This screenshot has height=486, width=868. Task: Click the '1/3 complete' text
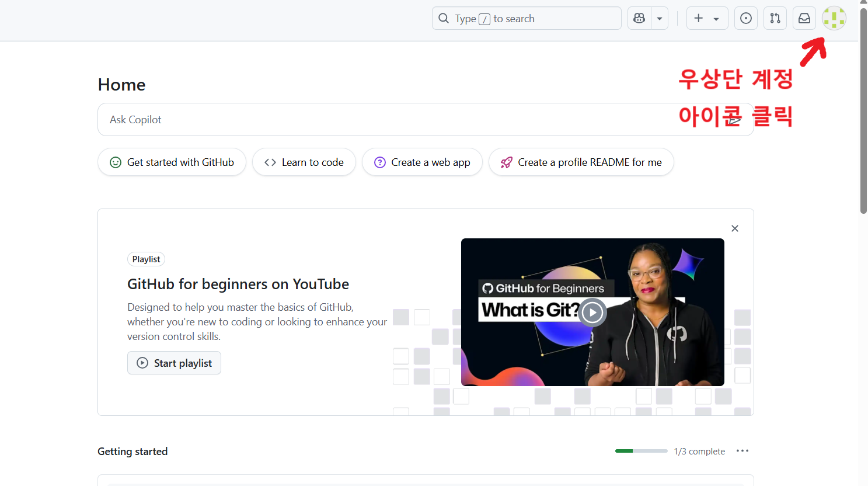pos(699,452)
